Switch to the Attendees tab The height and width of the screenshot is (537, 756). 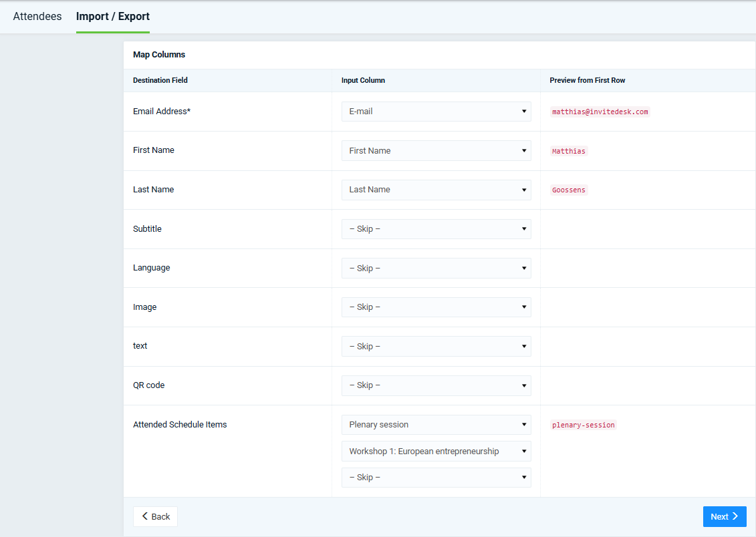(37, 17)
